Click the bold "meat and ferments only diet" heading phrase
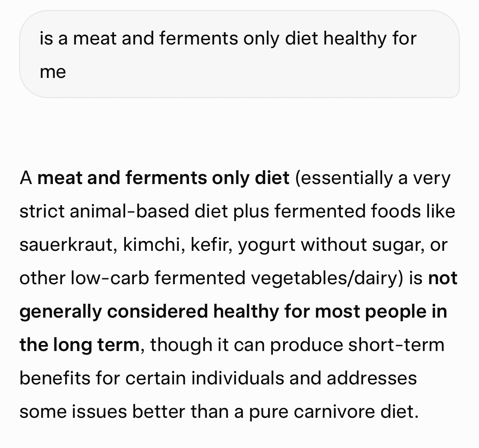 click(163, 178)
